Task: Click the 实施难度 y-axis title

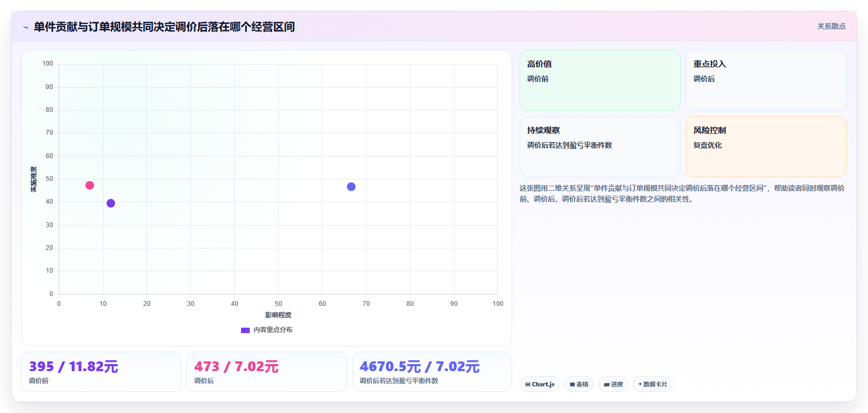Action: [x=34, y=179]
